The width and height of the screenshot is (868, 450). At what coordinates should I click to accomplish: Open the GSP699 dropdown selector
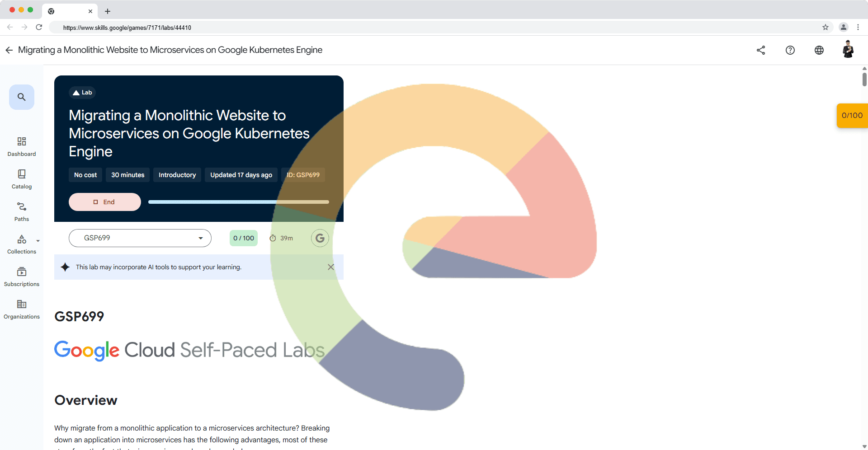tap(140, 238)
